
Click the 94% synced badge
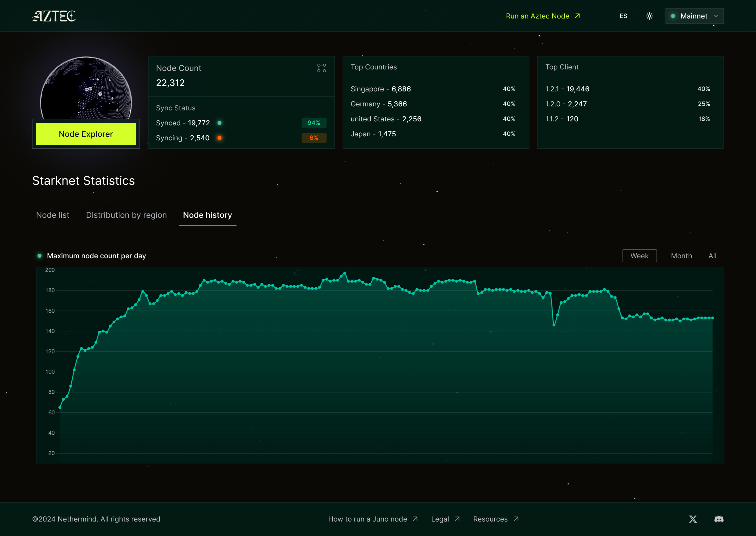tap(314, 123)
